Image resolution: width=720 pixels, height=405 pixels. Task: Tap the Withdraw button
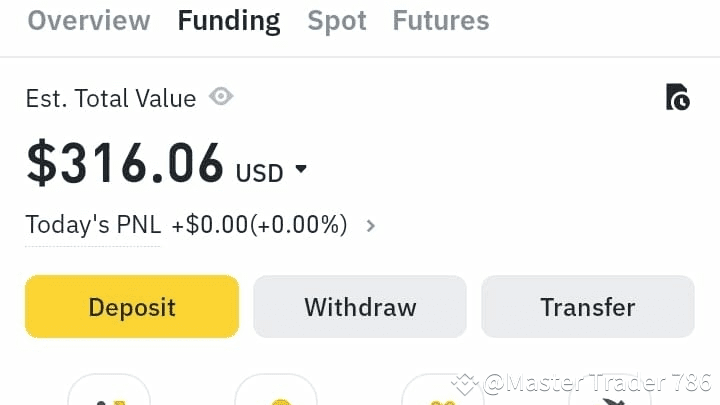click(360, 307)
